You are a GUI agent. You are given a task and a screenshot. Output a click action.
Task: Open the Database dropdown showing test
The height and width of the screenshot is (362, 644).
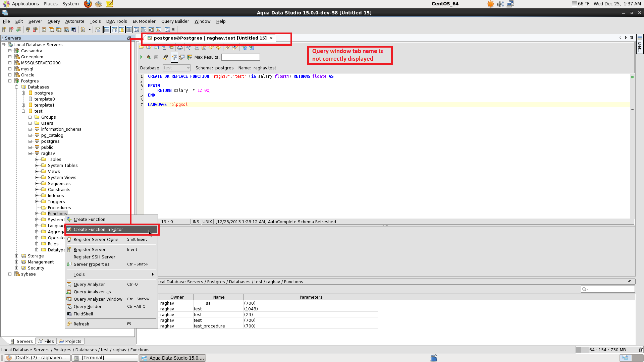coord(177,68)
